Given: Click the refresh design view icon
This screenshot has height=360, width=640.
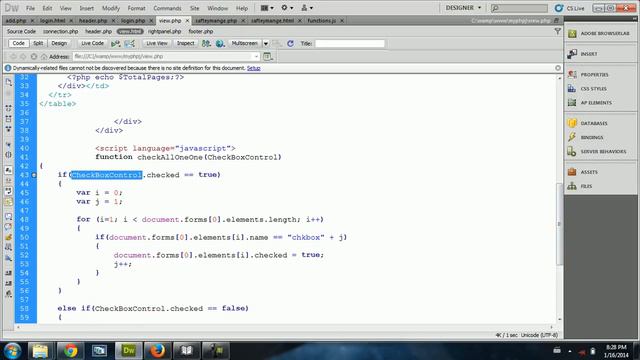Looking at the screenshot, I should [290, 43].
